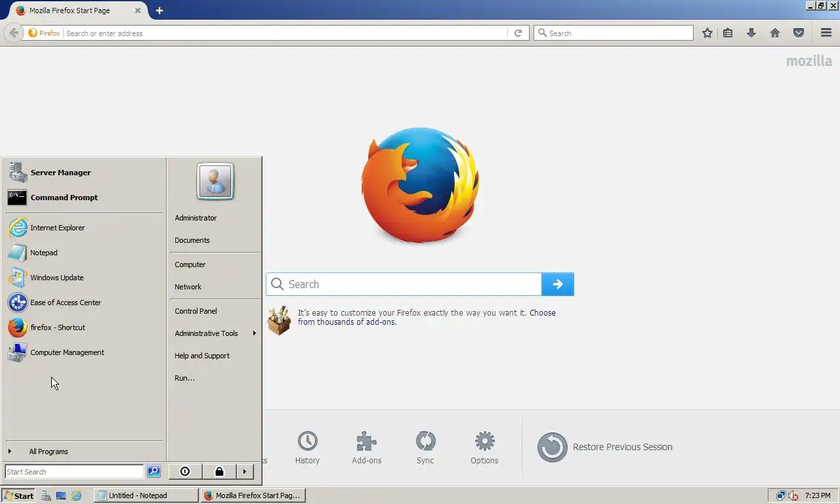Open the Downloads arrow icon
The height and width of the screenshot is (504, 840).
pyautogui.click(x=751, y=33)
